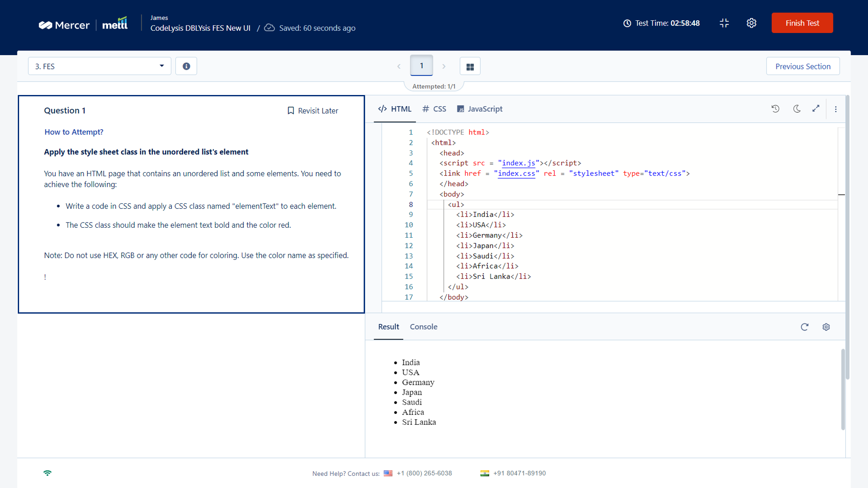Open the How to Attempt? link

click(x=74, y=132)
